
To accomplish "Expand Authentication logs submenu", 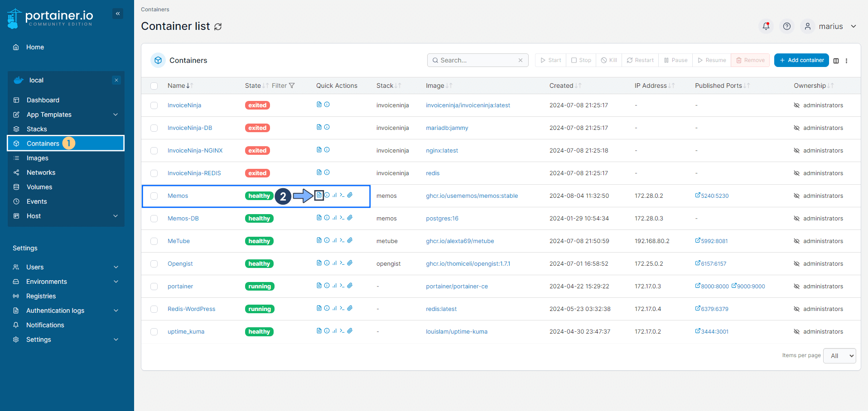I will 116,311.
